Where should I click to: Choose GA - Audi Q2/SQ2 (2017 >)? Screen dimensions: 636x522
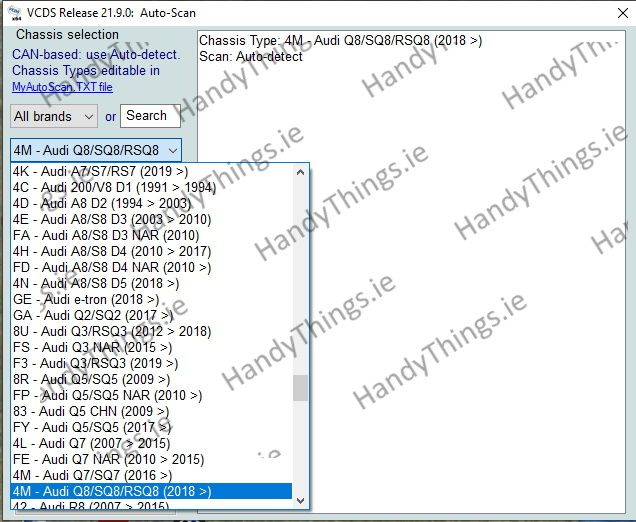tap(151, 315)
